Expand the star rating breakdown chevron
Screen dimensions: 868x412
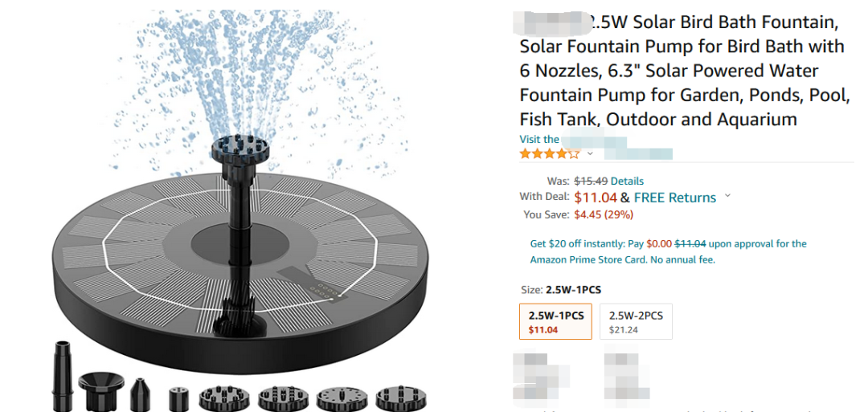click(590, 153)
